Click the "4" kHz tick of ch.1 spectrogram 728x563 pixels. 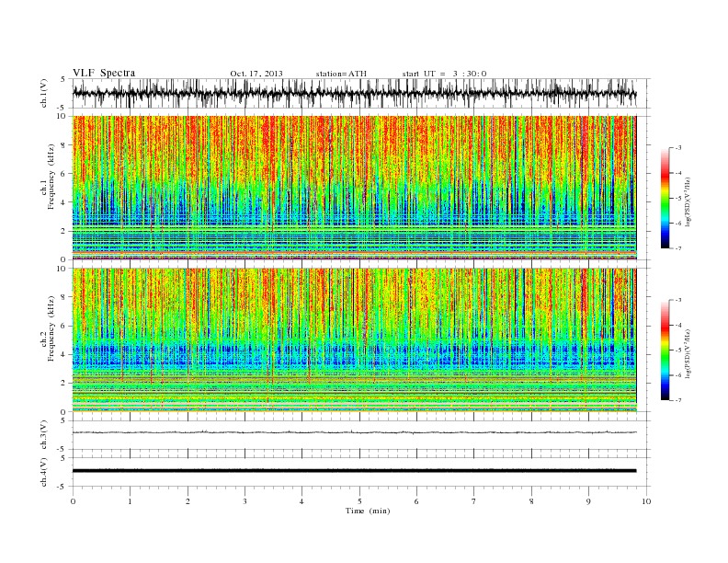coord(63,202)
